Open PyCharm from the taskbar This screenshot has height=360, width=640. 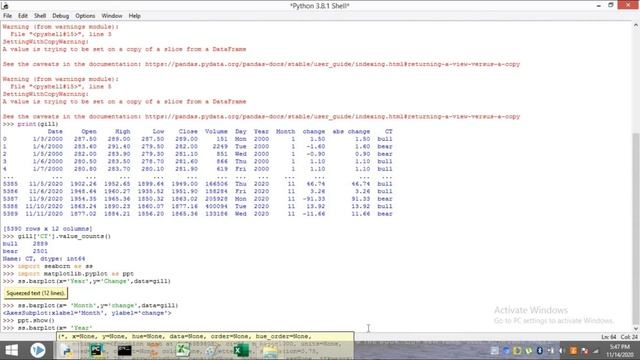[97, 350]
